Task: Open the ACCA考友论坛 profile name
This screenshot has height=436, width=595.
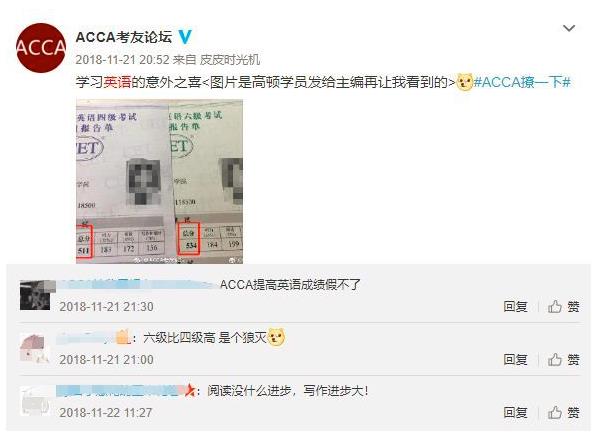Action: pos(124,37)
